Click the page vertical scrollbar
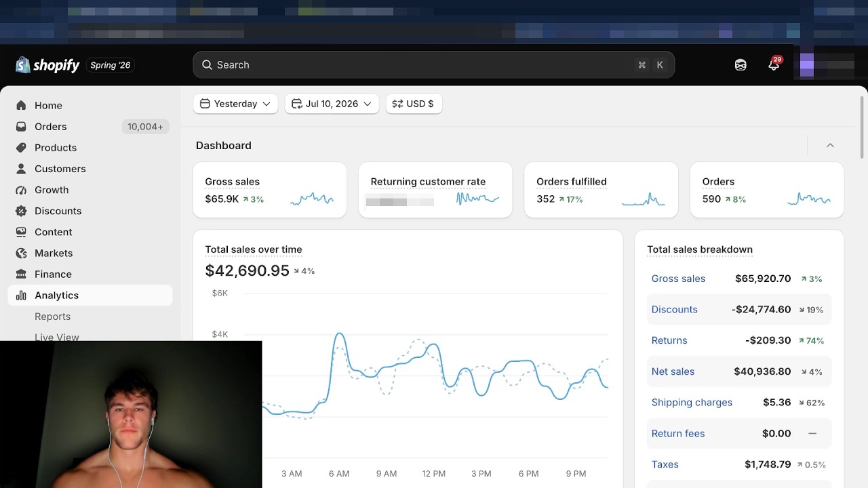Image resolution: width=868 pixels, height=488 pixels. click(x=863, y=127)
